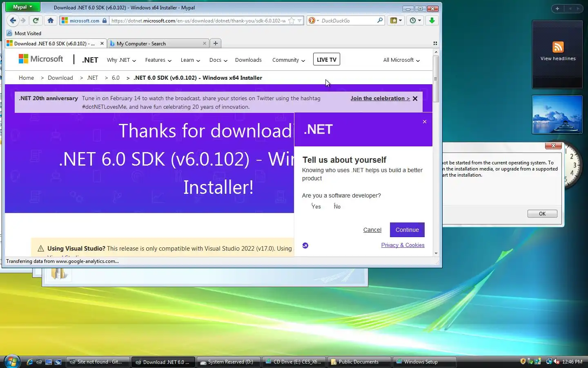
Task: Open the bookmarks menu button
Action: [x=396, y=20]
